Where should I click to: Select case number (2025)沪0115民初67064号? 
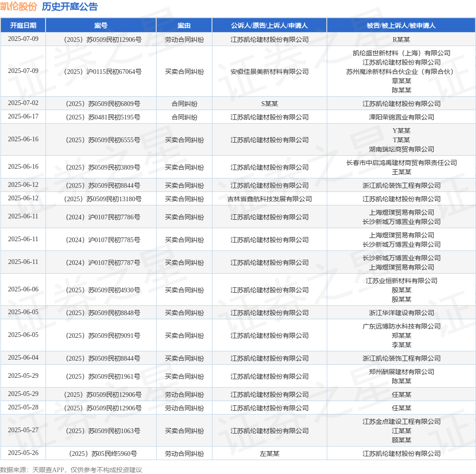click(103, 72)
